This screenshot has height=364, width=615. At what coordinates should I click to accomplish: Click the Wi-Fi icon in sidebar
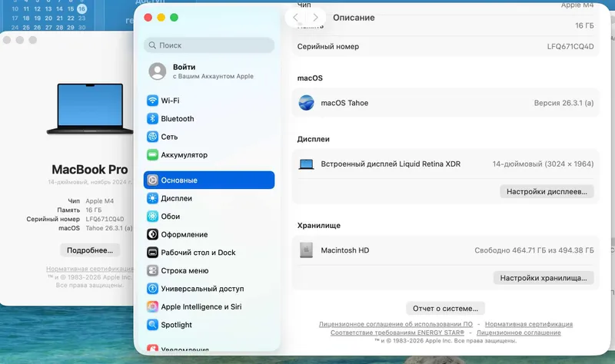click(x=152, y=101)
